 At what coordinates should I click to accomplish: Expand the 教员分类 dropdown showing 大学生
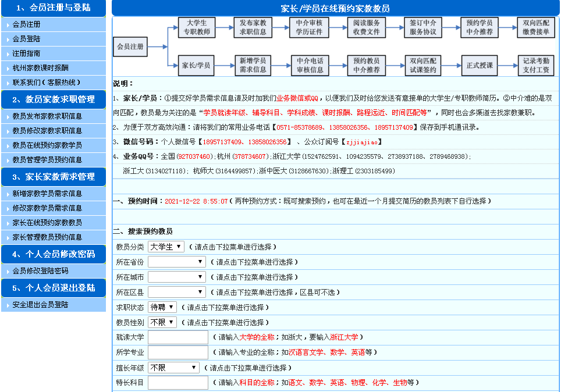pyautogui.click(x=166, y=247)
